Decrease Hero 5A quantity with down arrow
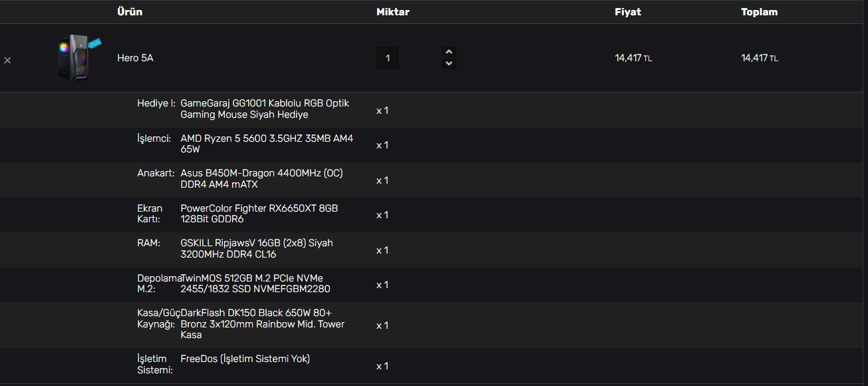 (x=449, y=63)
